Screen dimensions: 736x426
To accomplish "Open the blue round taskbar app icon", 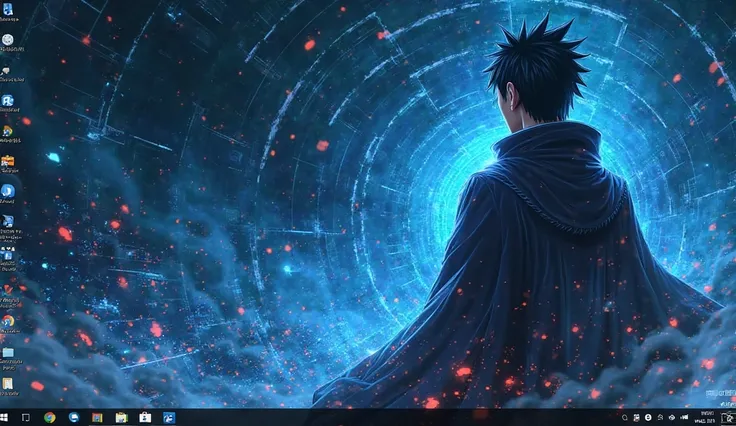I will click(x=74, y=417).
